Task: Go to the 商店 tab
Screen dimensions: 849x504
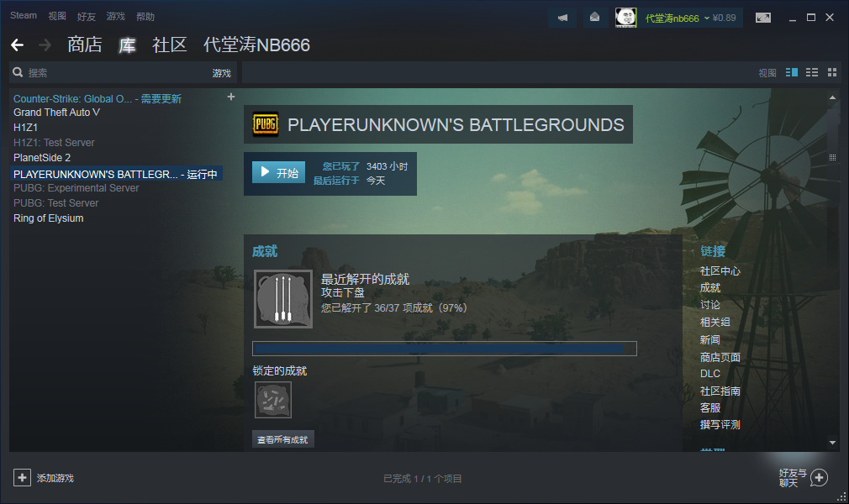Action: (84, 45)
